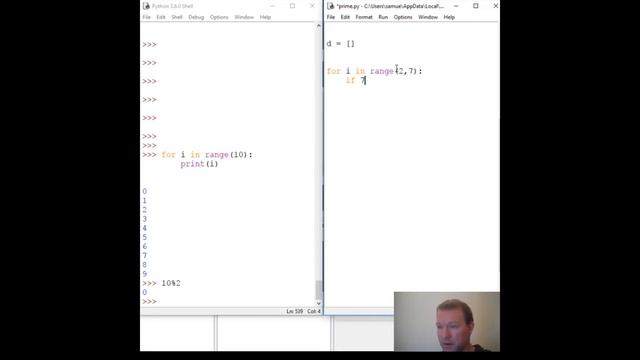Open Shell menu in Python Shell window

(x=177, y=17)
